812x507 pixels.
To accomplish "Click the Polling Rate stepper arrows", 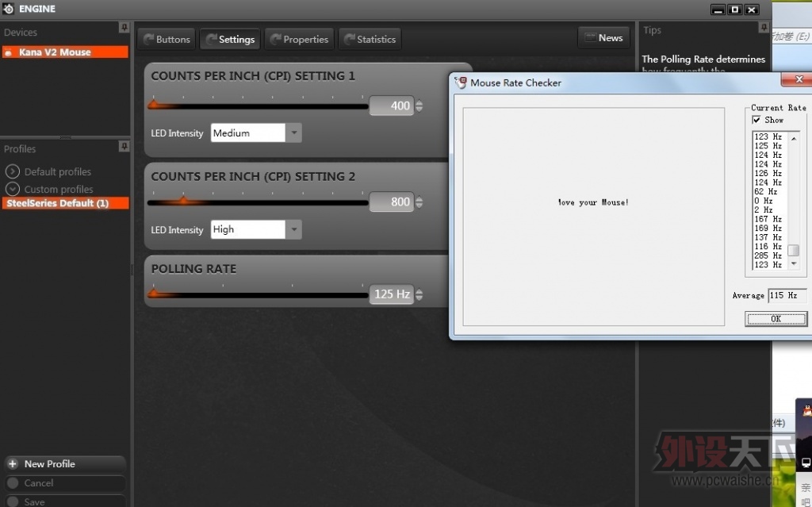I will pyautogui.click(x=419, y=294).
